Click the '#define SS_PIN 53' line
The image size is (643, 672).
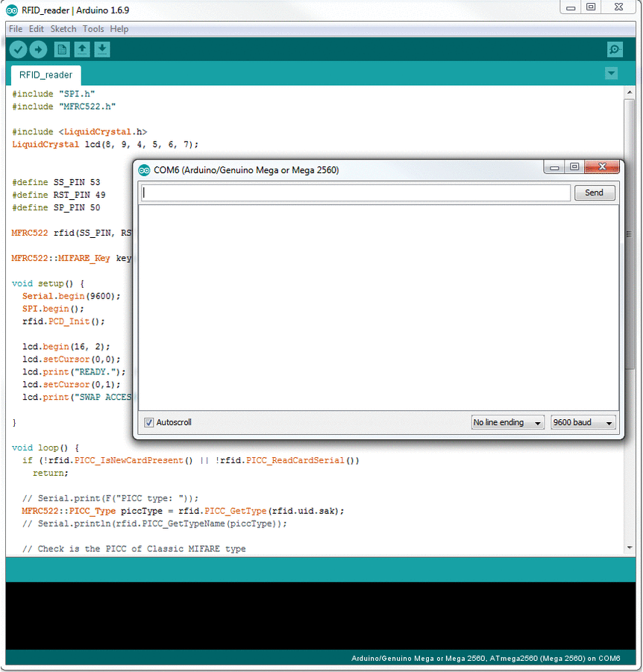pyautogui.click(x=56, y=183)
